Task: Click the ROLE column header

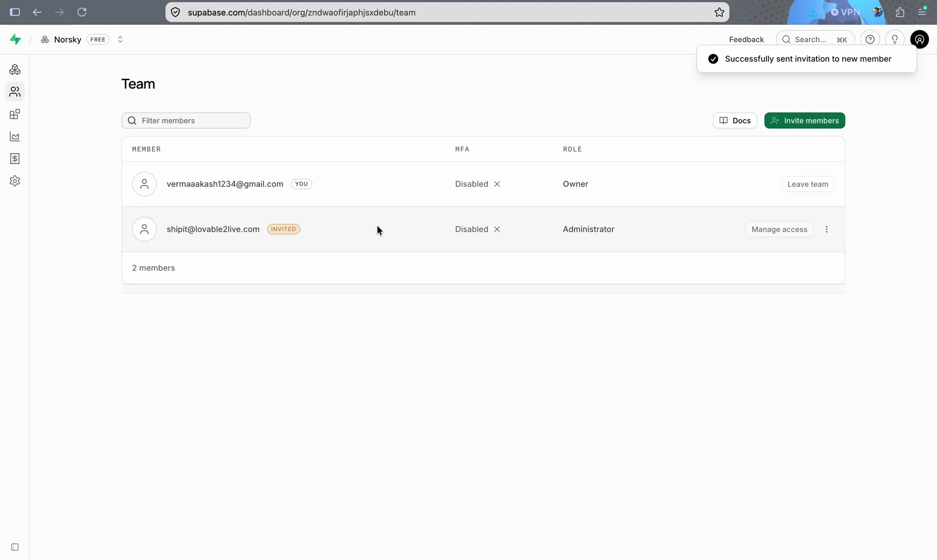Action: [x=572, y=149]
